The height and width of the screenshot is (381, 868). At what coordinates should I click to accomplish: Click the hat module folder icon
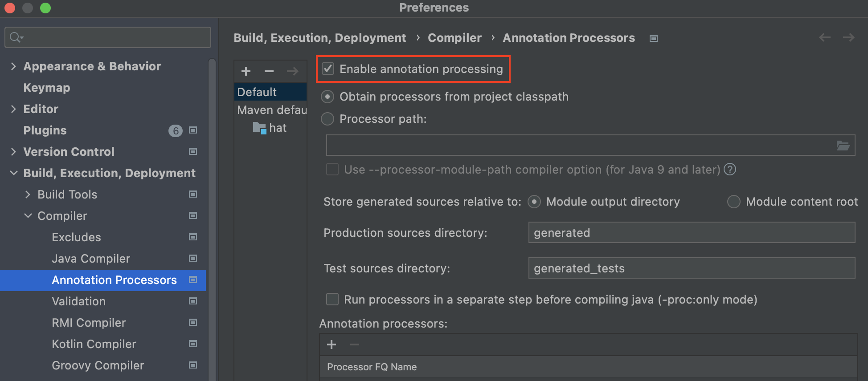[x=259, y=128]
